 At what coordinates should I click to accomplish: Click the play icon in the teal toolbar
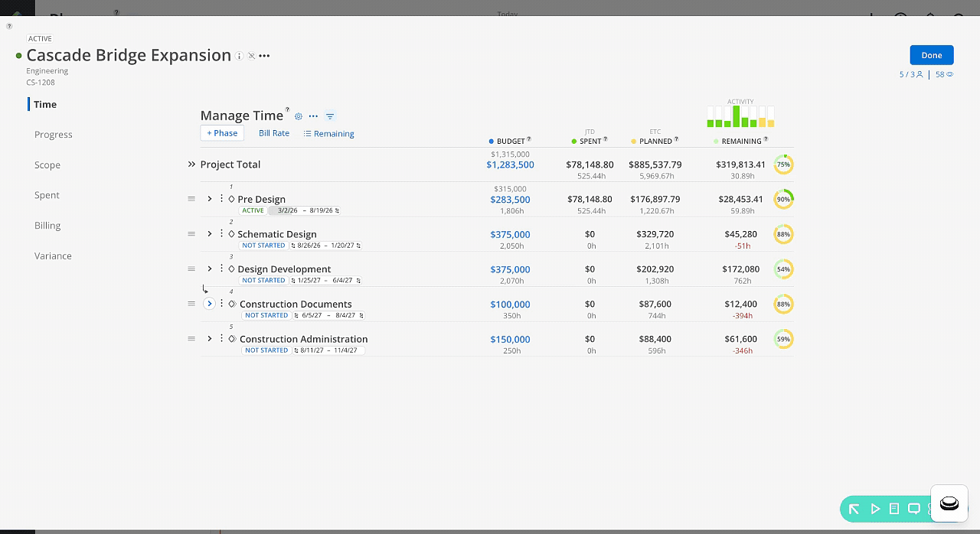tap(875, 509)
